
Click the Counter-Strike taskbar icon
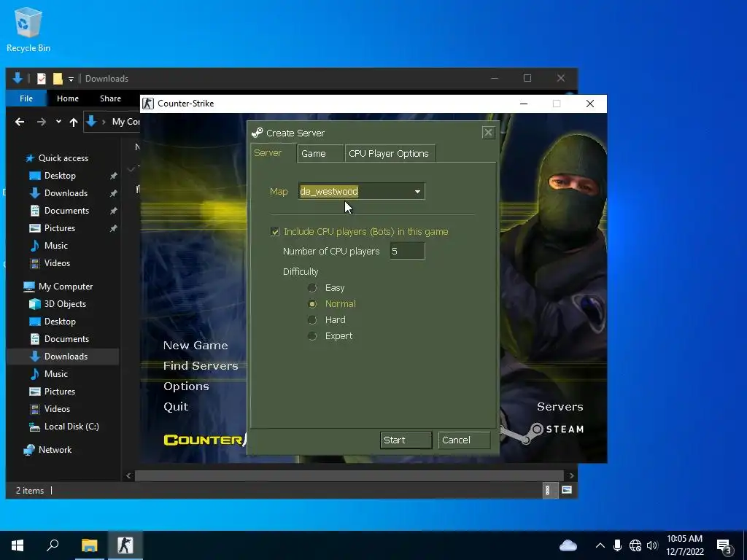125,545
